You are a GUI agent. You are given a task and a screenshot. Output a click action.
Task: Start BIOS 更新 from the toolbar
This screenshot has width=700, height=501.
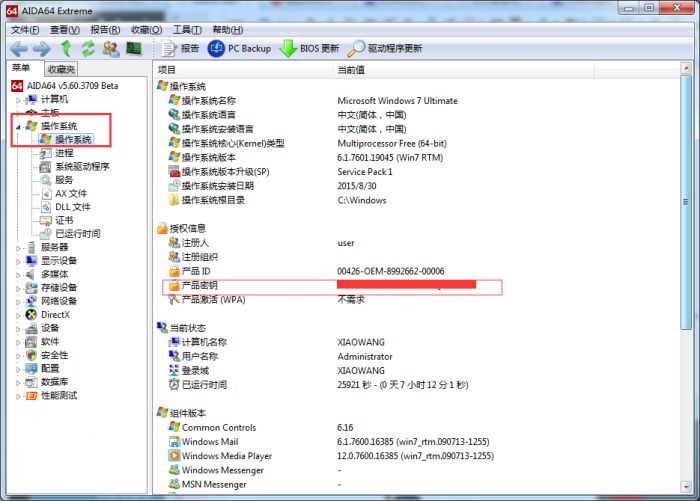click(309, 48)
